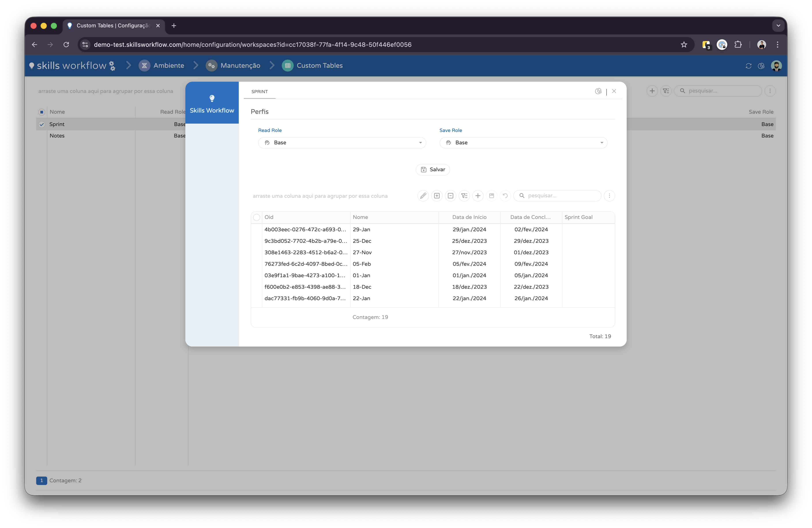Screen dimensions: 812x528
Task: Click the expand-all plus-box icon in the modal toolbar
Action: (437, 196)
